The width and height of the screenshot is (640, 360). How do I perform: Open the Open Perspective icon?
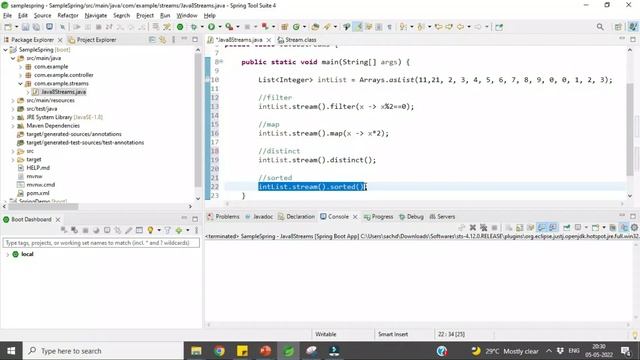click(x=618, y=27)
